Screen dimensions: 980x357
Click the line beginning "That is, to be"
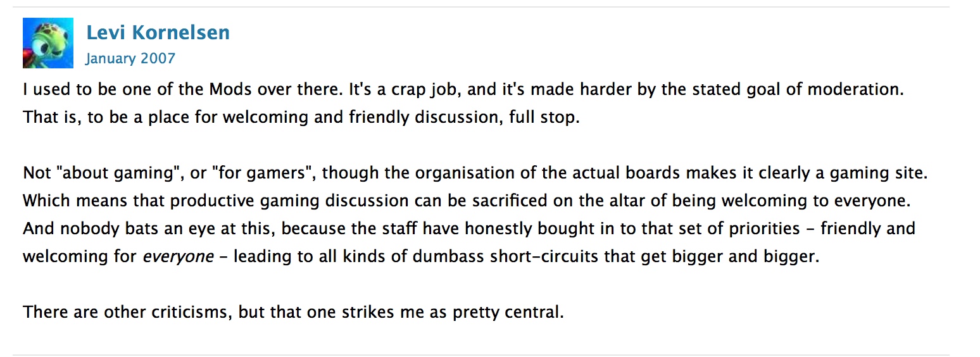coord(301,118)
